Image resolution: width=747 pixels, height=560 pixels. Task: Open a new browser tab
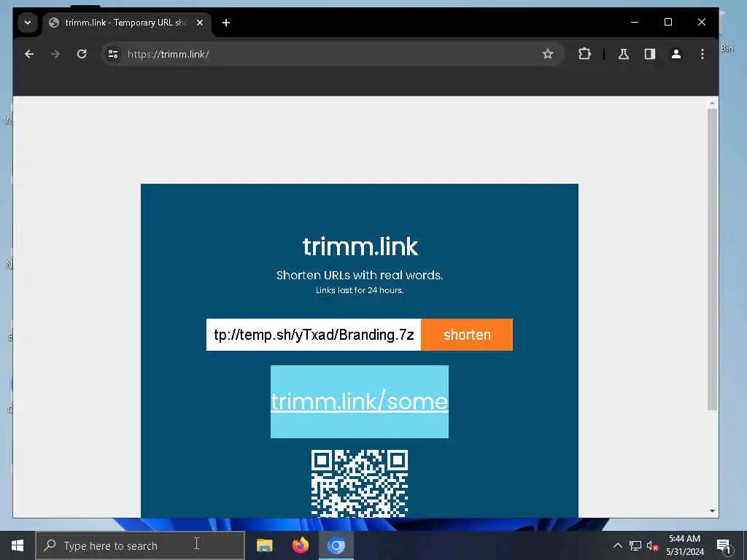[226, 23]
